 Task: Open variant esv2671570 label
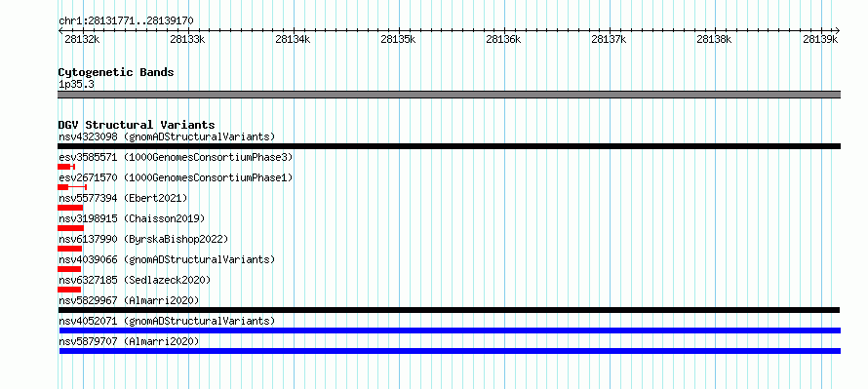[176, 177]
